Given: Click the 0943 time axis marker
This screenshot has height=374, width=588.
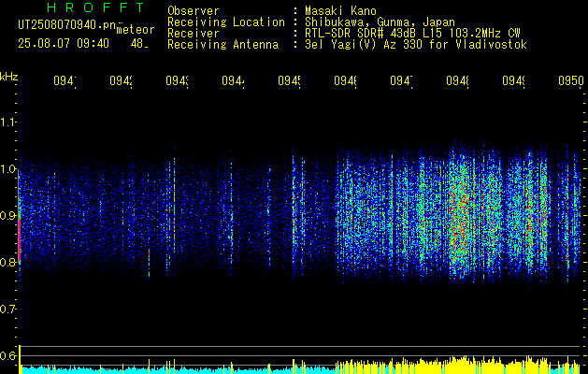Looking at the screenshot, I should coord(177,80).
